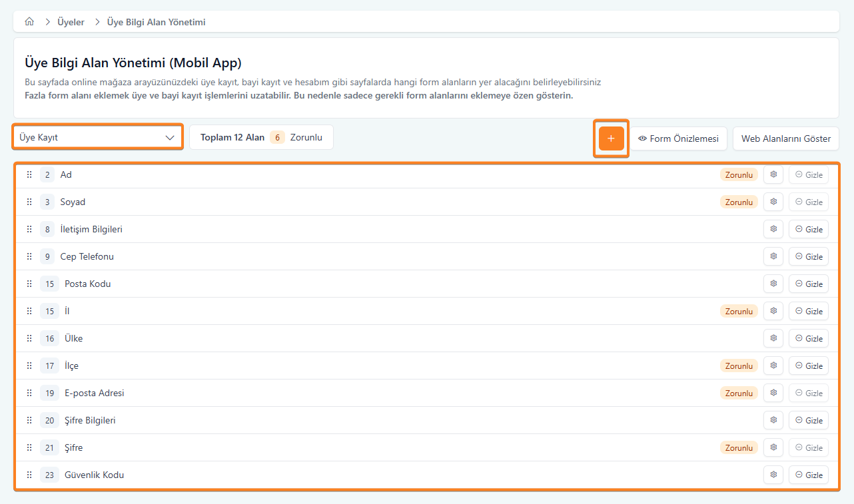Screen dimensions: 854x504
Task: Open settings gear for Güvenlik Kodu field
Action: click(x=773, y=475)
